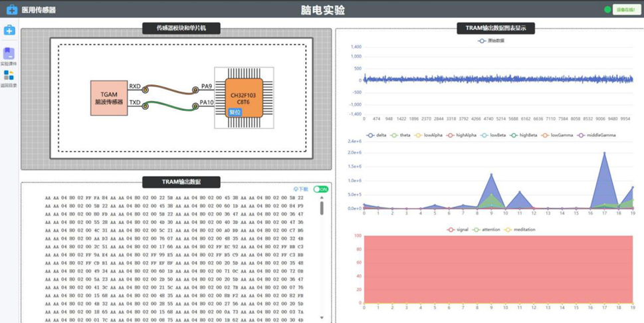Image resolution: width=644 pixels, height=323 pixels.
Task: Click the TGAM 脑波传感器 module block
Action: click(109, 98)
